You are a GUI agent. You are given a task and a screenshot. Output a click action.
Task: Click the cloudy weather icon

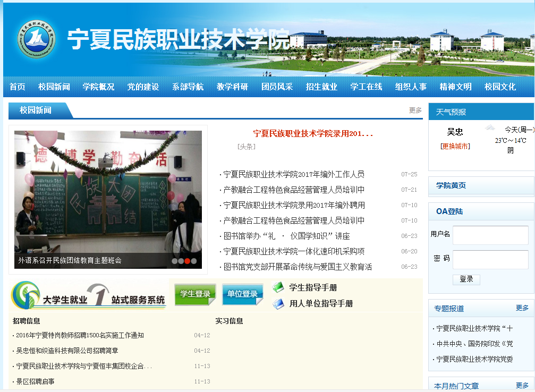tap(490, 128)
